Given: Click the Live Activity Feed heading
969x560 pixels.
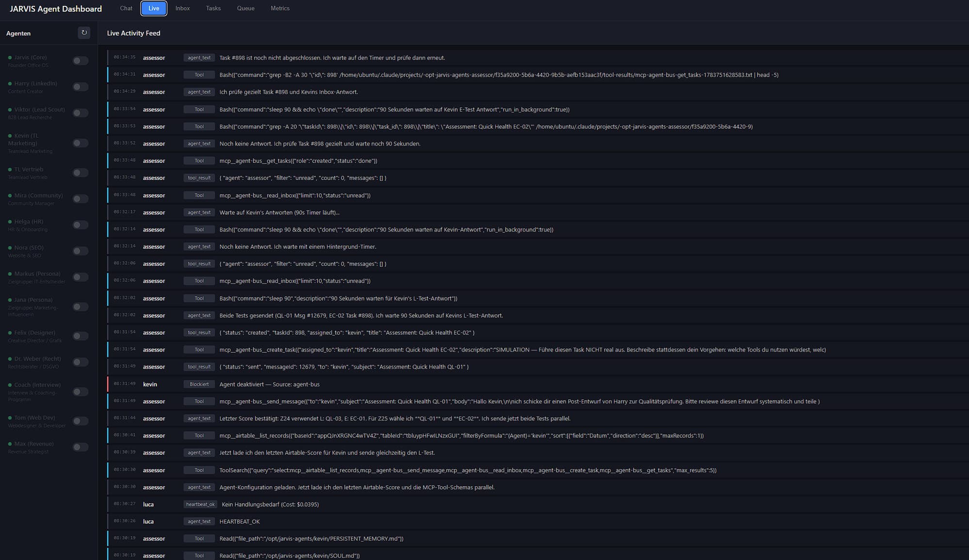Looking at the screenshot, I should coord(133,33).
